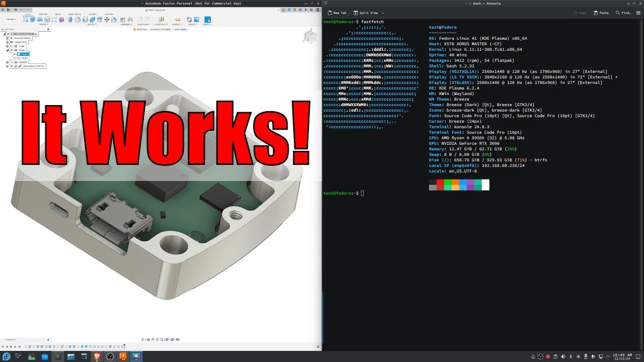Open the INSPECT dropdown menu
Viewport: 644px width, 362px height.
click(x=178, y=24)
